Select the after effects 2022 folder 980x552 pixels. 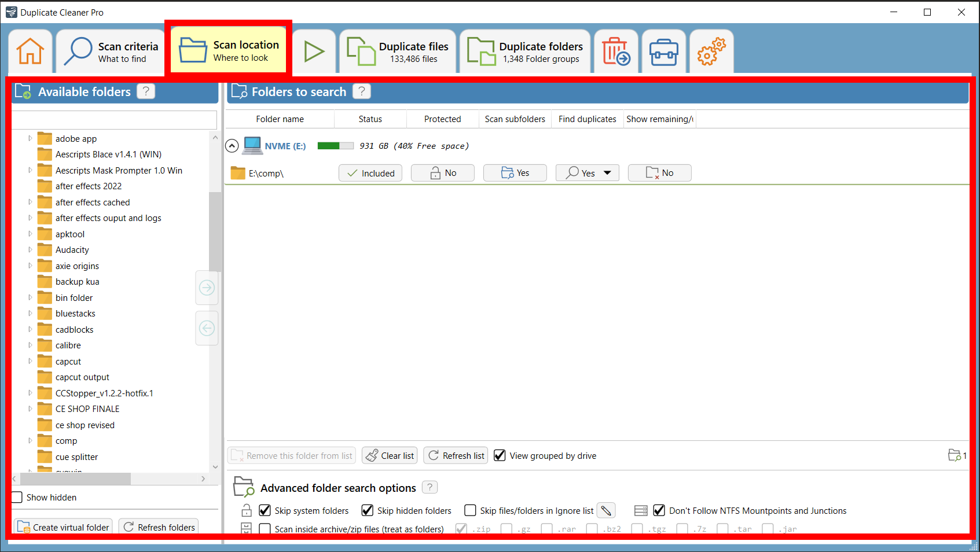click(x=88, y=186)
